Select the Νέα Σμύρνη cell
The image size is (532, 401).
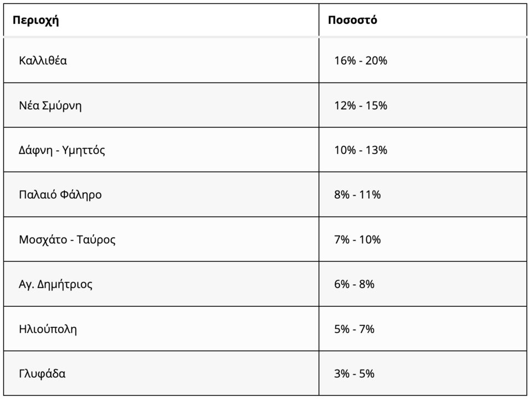50,105
